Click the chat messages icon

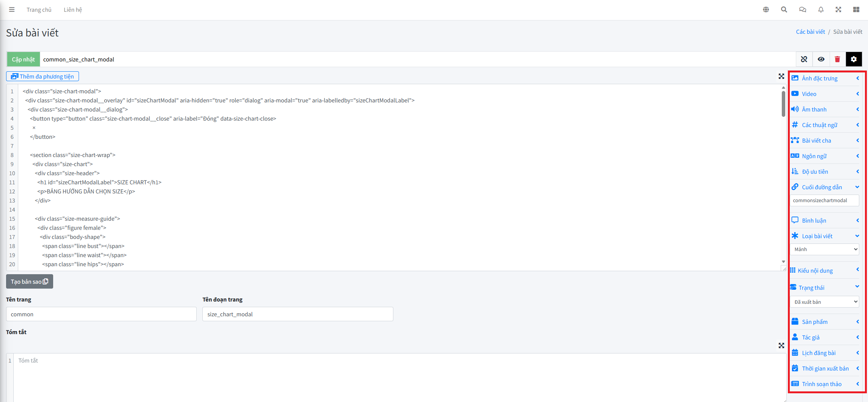click(x=802, y=9)
